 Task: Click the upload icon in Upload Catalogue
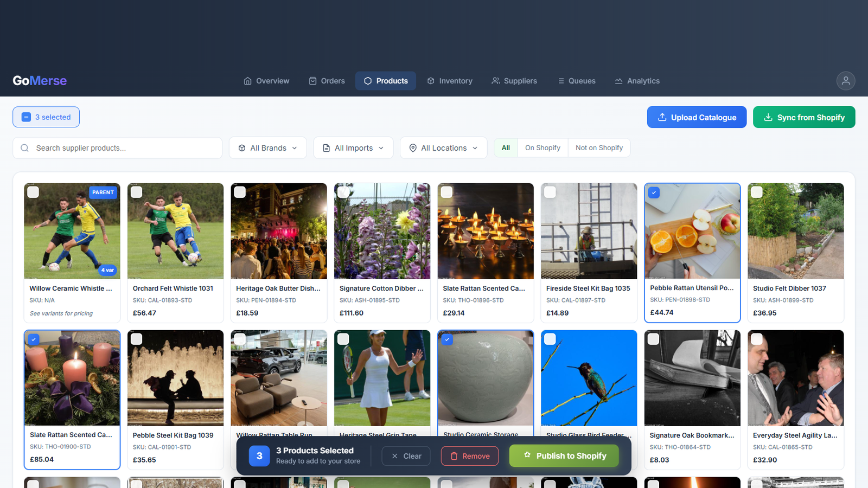coord(662,117)
